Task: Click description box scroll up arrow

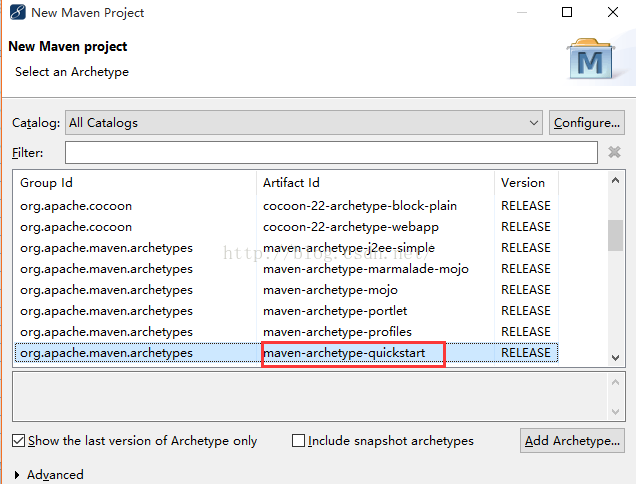Action: coord(615,382)
